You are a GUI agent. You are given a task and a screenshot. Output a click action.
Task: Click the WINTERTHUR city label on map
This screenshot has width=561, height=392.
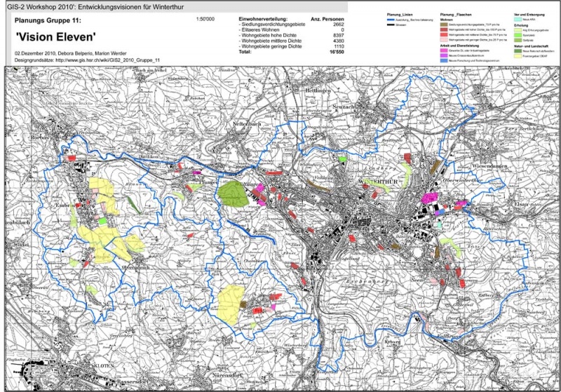coord(378,181)
